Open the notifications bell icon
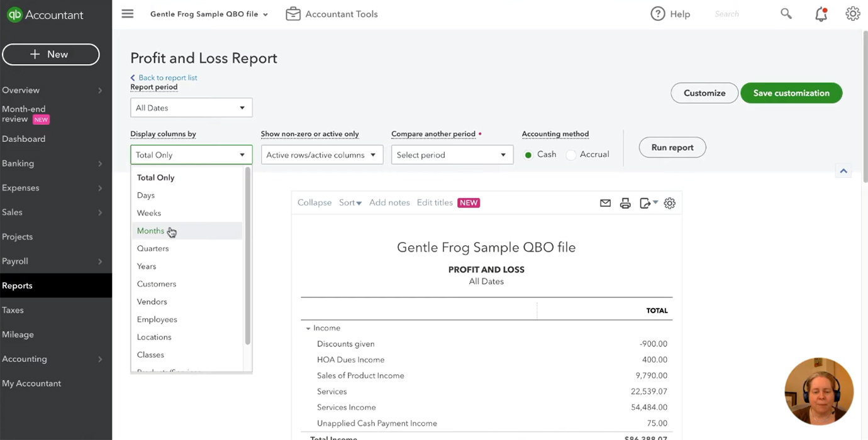The width and height of the screenshot is (868, 440). (821, 14)
